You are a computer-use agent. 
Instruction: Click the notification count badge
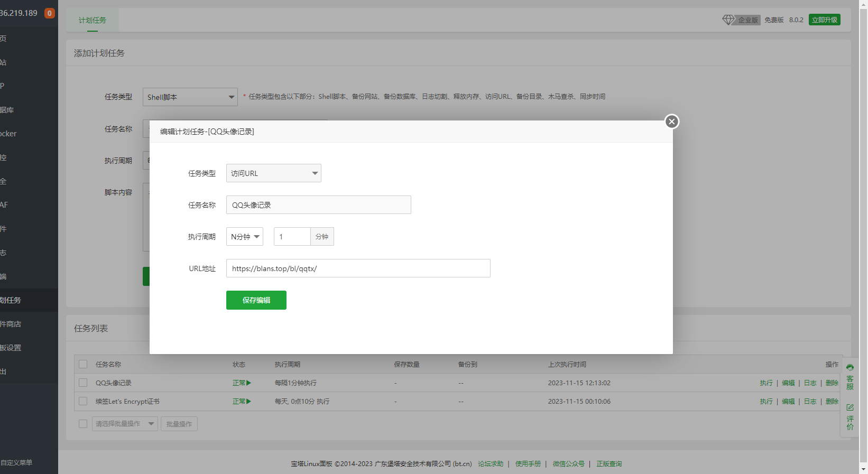(50, 13)
